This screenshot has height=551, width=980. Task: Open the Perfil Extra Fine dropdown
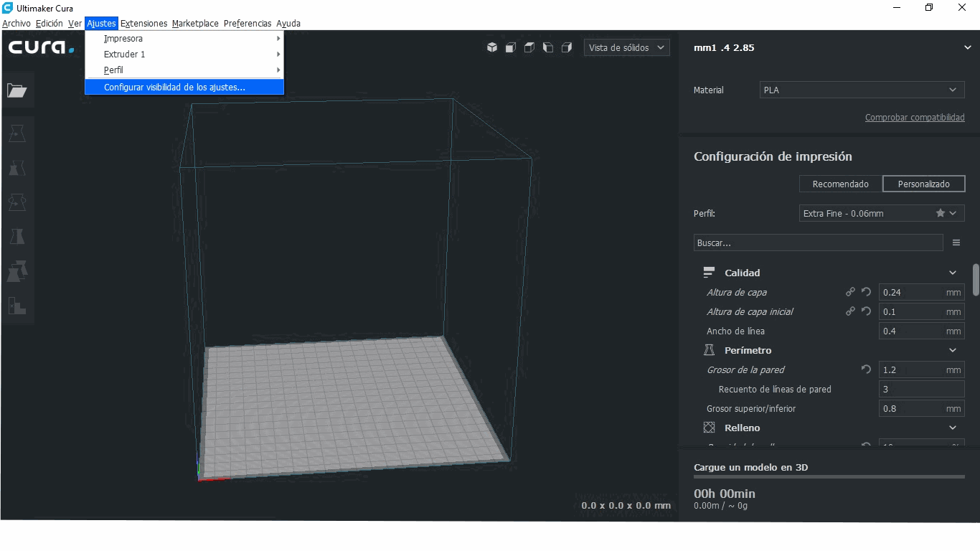click(881, 213)
